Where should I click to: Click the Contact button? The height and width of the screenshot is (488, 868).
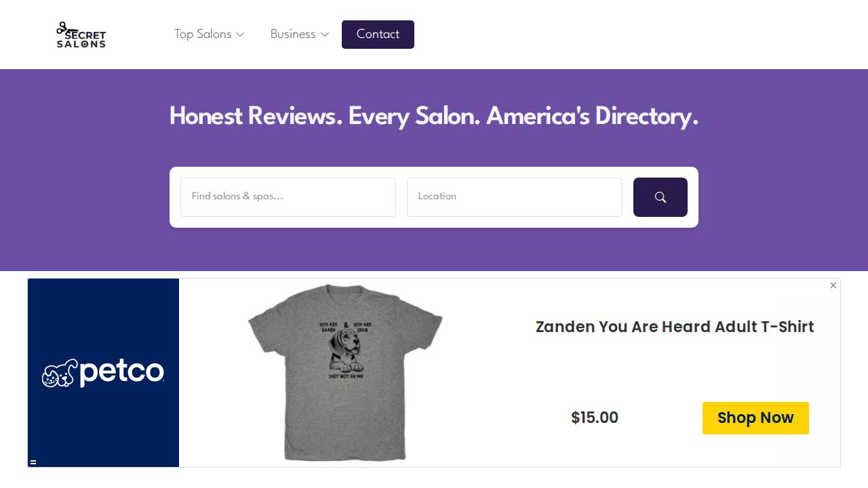378,35
